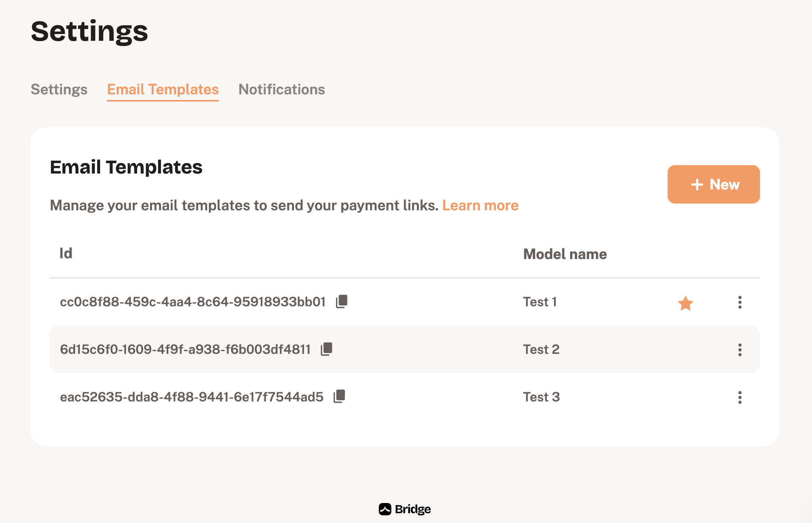Copy the Test 2 template ID
The image size is (812, 523).
click(x=326, y=349)
